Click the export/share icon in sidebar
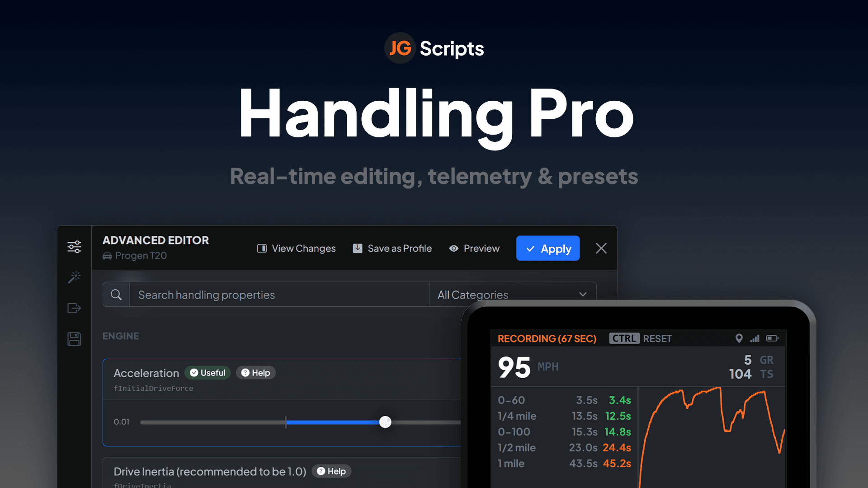The height and width of the screenshot is (488, 868). coord(75,308)
